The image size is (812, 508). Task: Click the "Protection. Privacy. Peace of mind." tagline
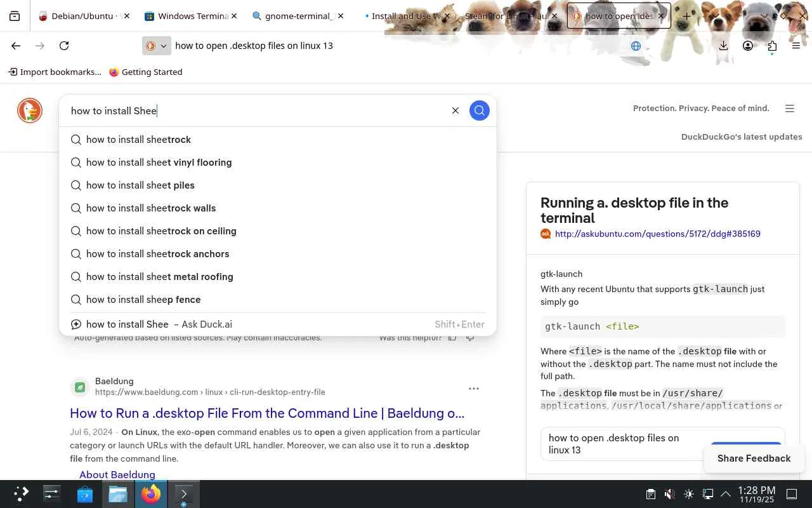[701, 109]
